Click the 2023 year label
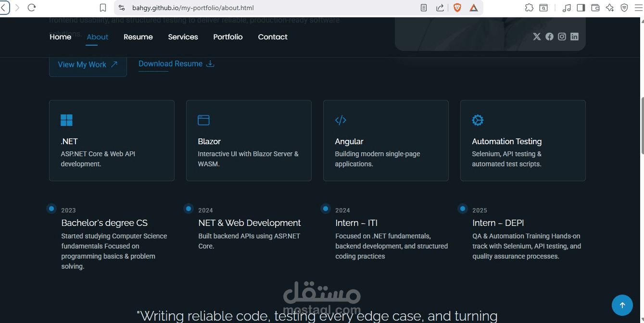The height and width of the screenshot is (323, 644). click(x=68, y=211)
